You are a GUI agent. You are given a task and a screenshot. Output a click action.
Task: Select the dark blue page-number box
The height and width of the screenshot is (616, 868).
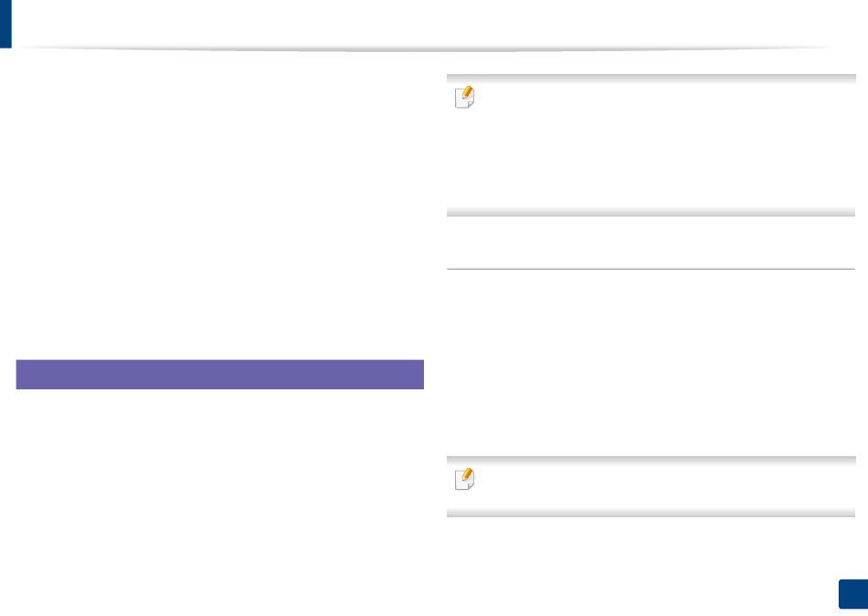(853, 594)
